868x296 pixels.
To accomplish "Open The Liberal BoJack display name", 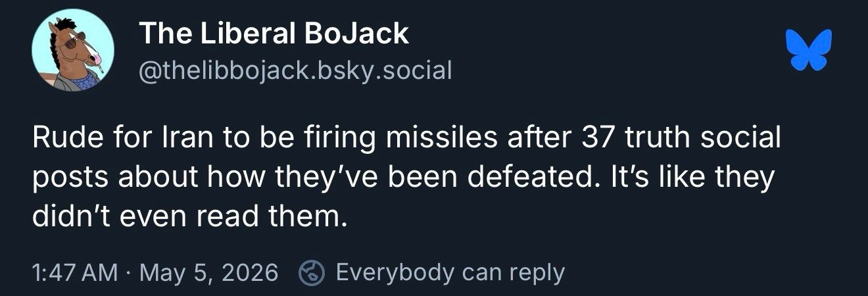I will click(275, 34).
